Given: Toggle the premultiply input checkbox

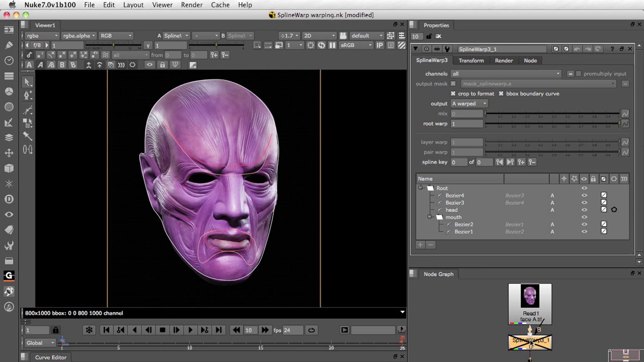Looking at the screenshot, I should (x=579, y=73).
